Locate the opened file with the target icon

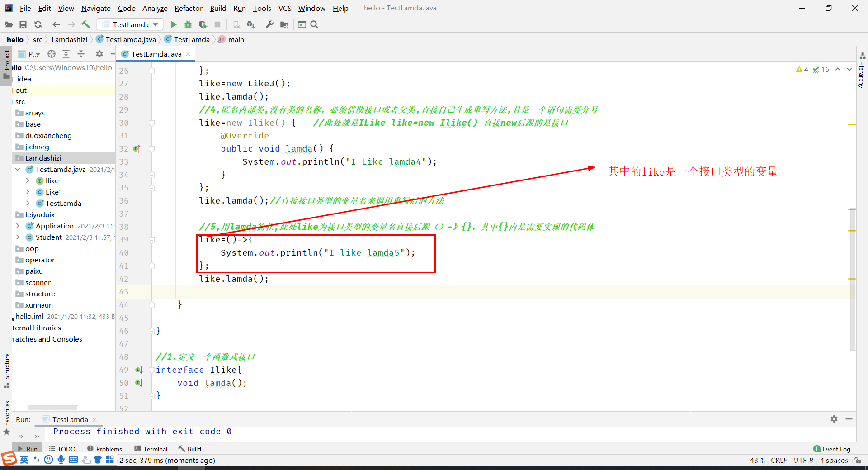(52, 54)
